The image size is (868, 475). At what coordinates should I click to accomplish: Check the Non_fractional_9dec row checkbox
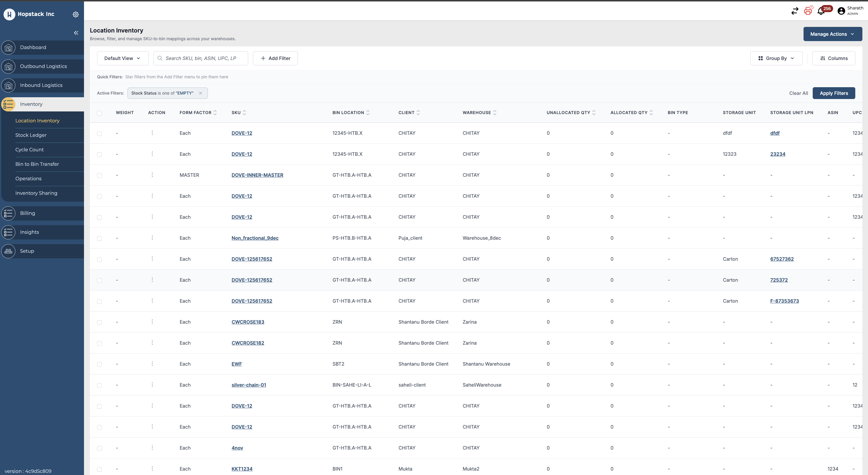tap(99, 238)
